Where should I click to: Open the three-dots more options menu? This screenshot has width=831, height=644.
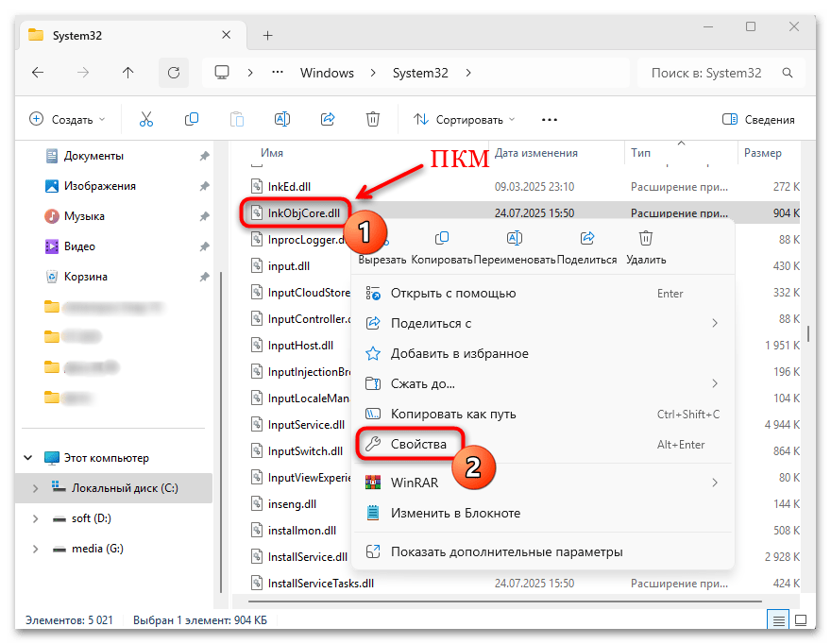click(x=550, y=120)
